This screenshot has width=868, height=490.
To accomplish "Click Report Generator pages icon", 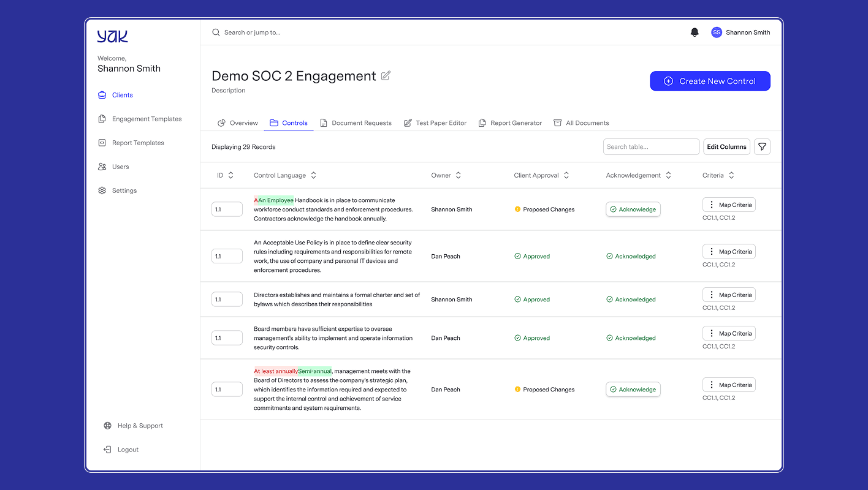I will (482, 123).
